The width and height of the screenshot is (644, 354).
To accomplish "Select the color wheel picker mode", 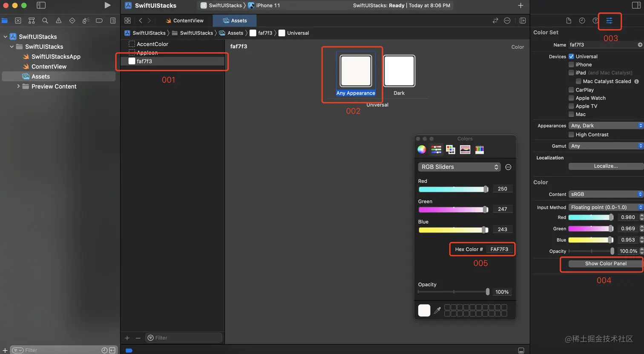I will click(422, 149).
